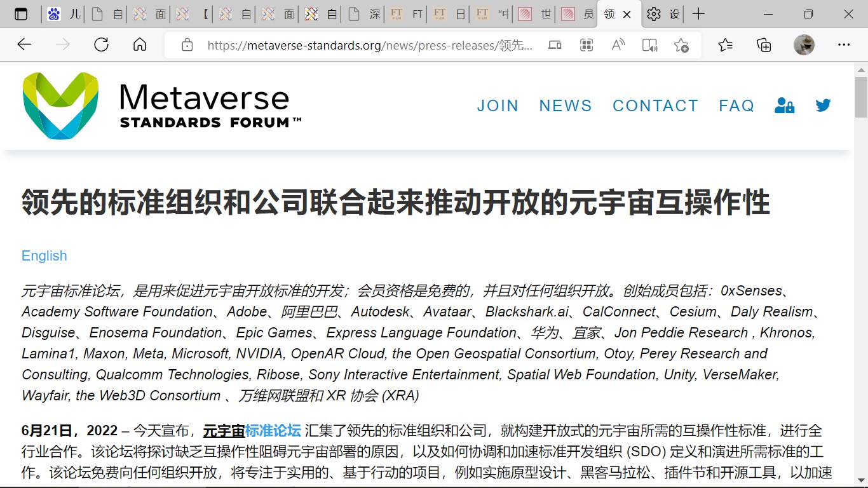Open the Forum's Twitter page
The image size is (868, 488).
click(824, 105)
